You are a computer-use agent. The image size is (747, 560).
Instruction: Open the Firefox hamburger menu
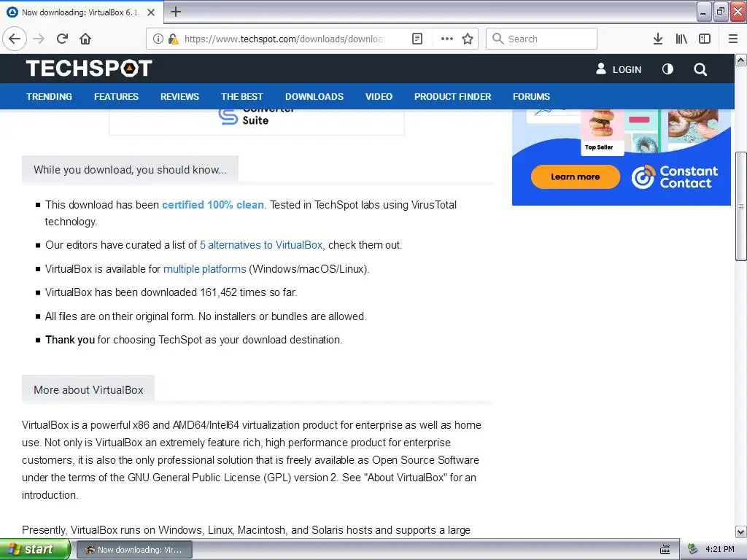point(733,39)
